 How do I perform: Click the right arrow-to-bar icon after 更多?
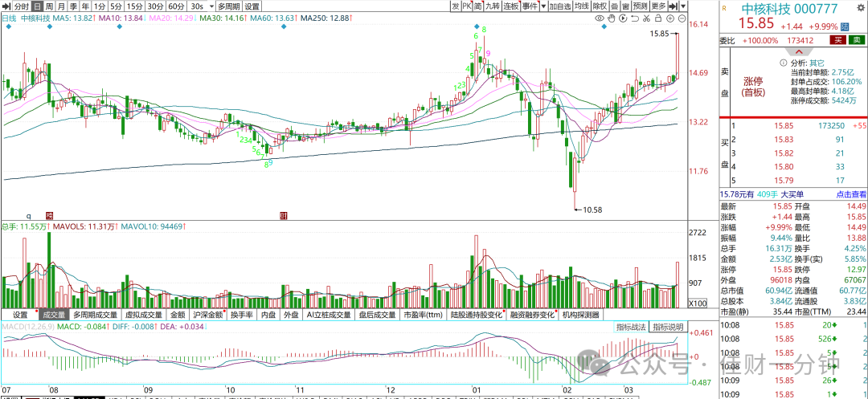point(674,6)
